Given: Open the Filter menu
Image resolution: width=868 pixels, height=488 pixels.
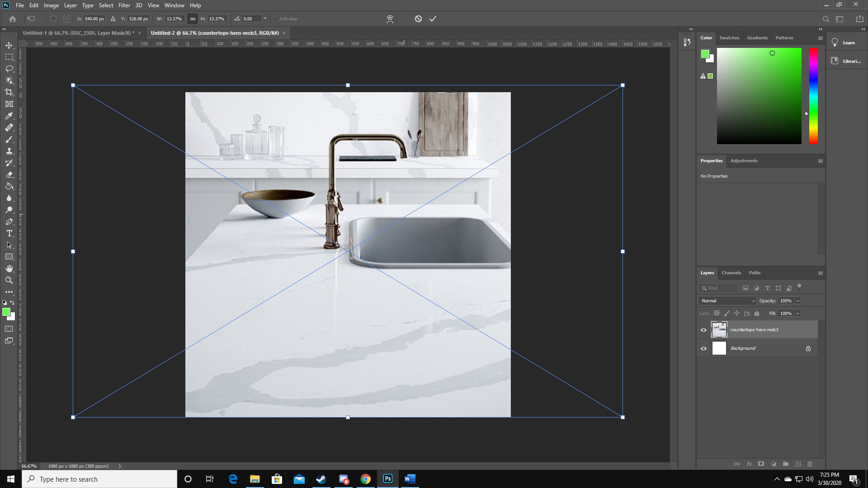Looking at the screenshot, I should (x=124, y=5).
